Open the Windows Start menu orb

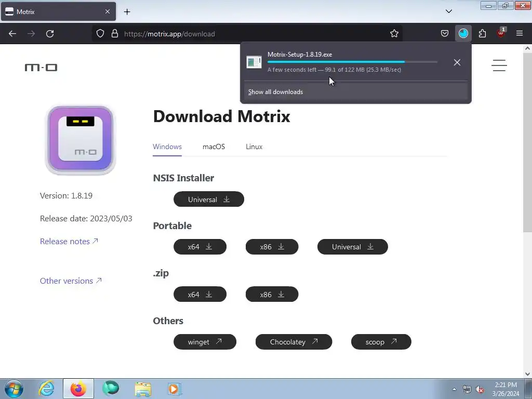14,389
